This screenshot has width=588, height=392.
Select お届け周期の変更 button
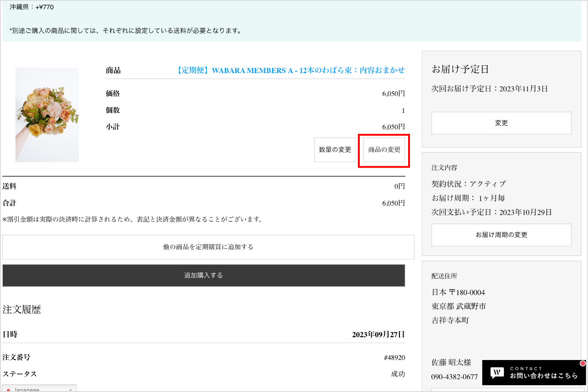click(x=501, y=235)
